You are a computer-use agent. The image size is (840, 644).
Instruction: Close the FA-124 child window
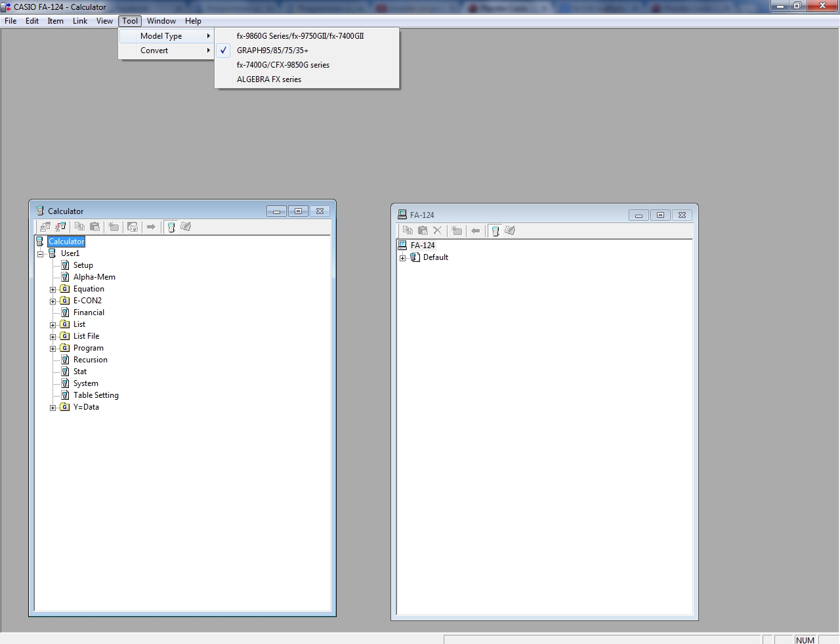click(x=682, y=215)
